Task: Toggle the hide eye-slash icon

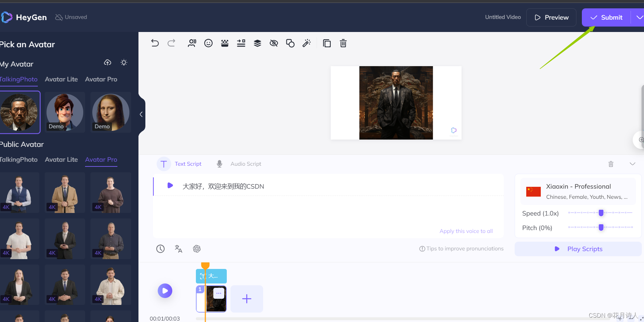Action: point(274,43)
